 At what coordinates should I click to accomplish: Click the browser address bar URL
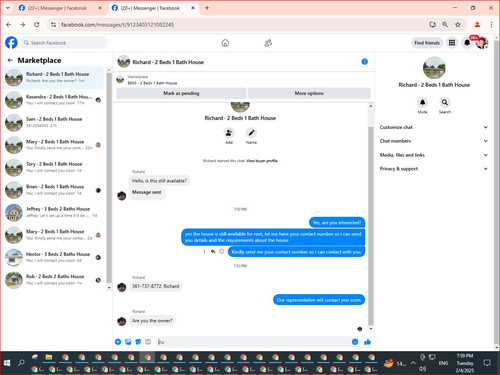pos(117,24)
